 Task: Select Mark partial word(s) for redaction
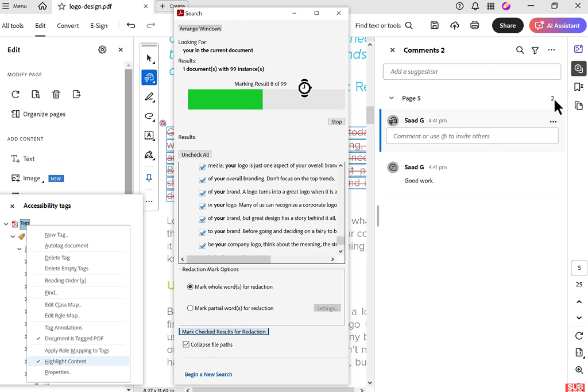[x=190, y=308]
